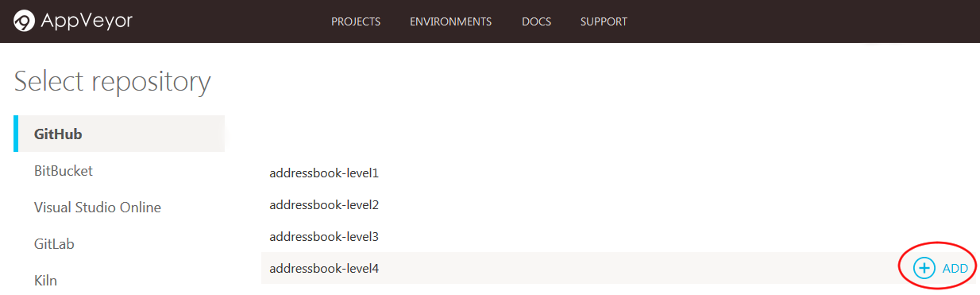Screen dimensions: 980x295
Task: Click the ADD link text
Action: [955, 269]
